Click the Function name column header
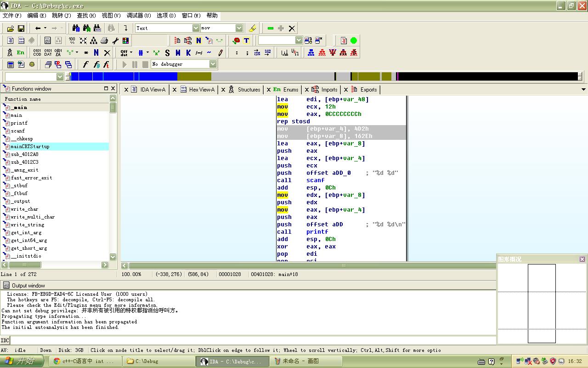Screen dimensions: 588x368 click(55, 99)
